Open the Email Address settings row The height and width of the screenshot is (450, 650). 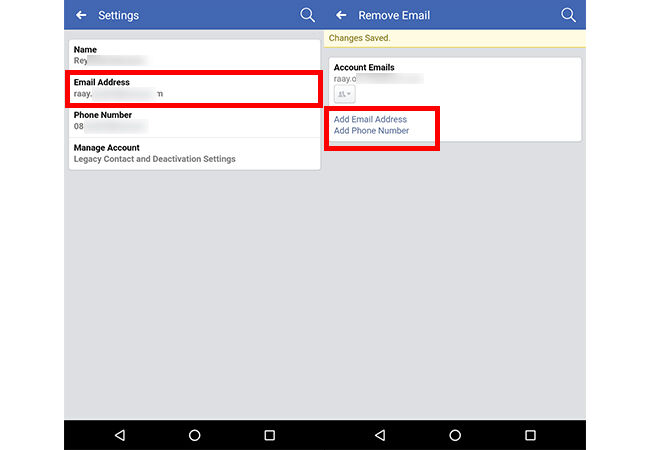[x=194, y=88]
